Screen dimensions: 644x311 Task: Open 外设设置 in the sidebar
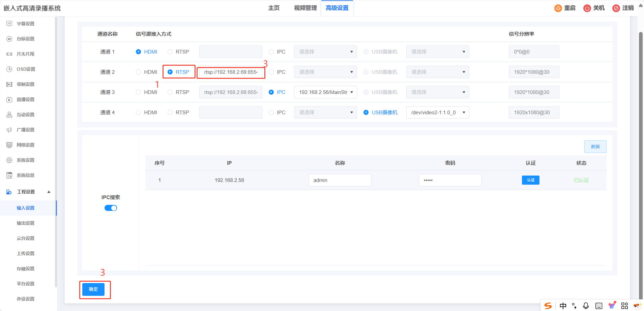(x=26, y=299)
